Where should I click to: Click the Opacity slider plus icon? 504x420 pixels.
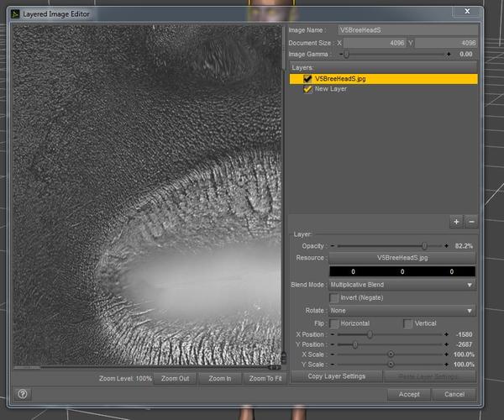click(x=447, y=246)
